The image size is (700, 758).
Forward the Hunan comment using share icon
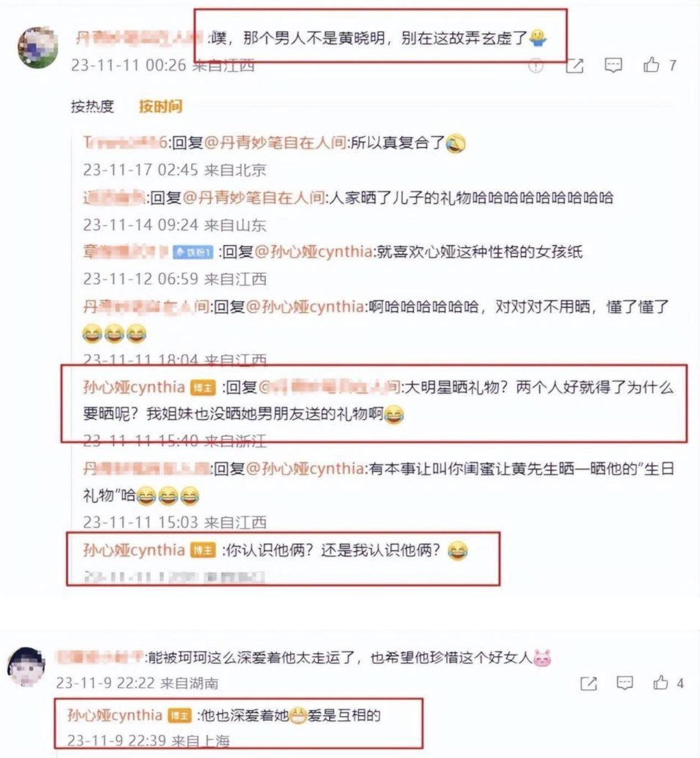coord(589,684)
